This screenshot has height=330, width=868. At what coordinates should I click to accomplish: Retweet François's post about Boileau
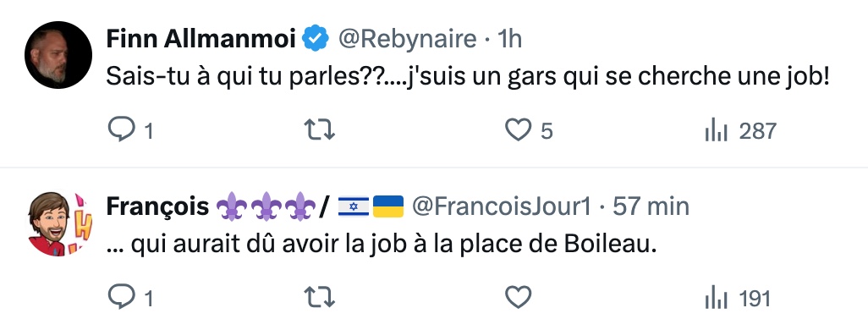tap(320, 298)
